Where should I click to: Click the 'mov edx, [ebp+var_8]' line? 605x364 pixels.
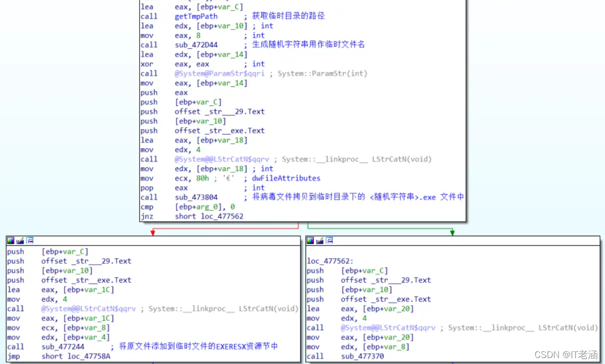(358, 347)
